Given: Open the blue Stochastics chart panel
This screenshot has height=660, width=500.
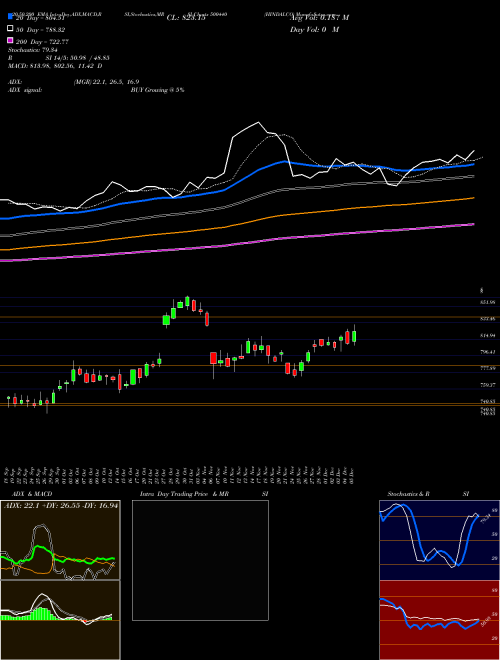Looking at the screenshot, I should (x=439, y=540).
